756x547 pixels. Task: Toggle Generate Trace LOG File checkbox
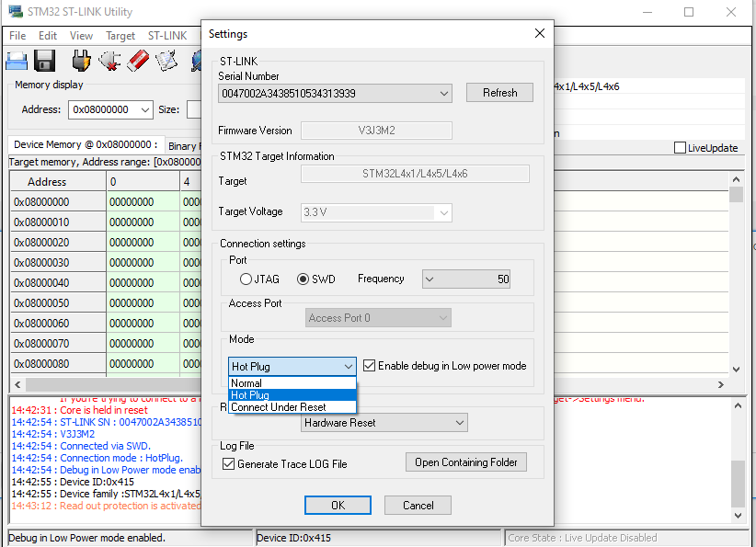click(x=228, y=463)
